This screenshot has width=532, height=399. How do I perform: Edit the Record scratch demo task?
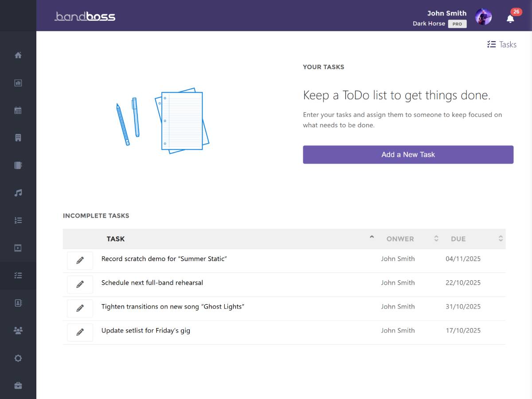point(80,261)
